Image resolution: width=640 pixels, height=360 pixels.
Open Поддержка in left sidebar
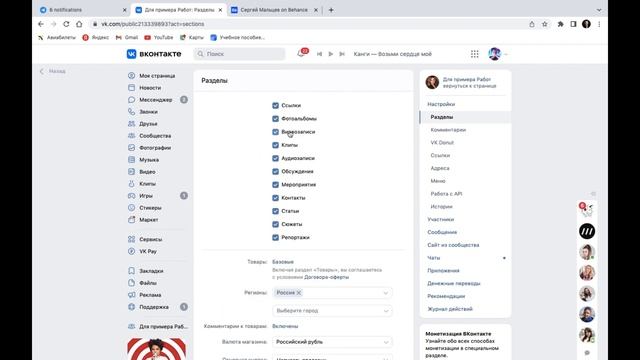(154, 307)
